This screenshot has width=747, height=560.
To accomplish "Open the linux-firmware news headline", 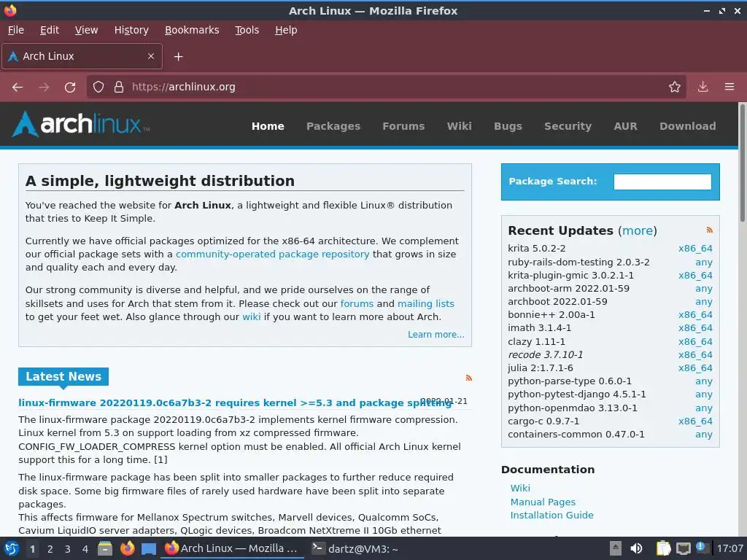I will click(235, 402).
